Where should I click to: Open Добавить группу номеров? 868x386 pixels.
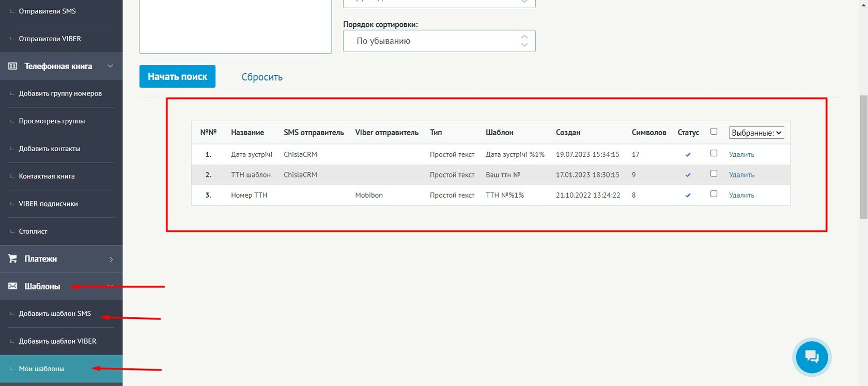60,93
